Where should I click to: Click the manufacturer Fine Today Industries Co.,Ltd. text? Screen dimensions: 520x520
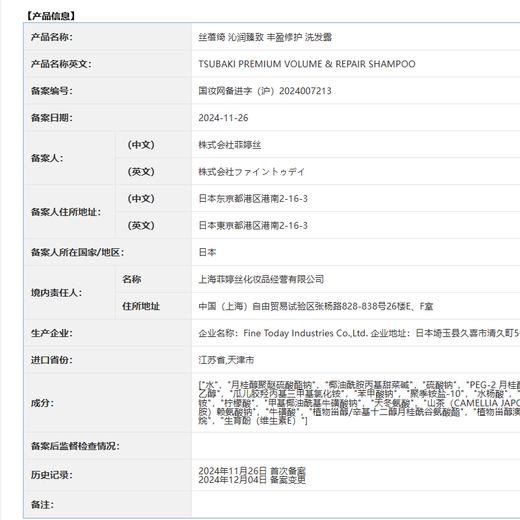point(305,333)
